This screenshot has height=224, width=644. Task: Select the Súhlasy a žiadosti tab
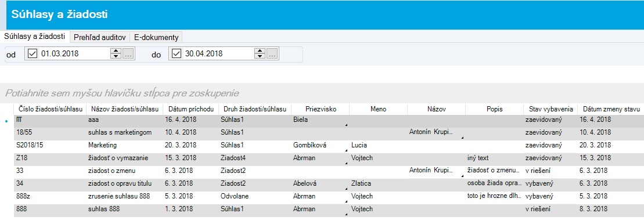pos(34,37)
